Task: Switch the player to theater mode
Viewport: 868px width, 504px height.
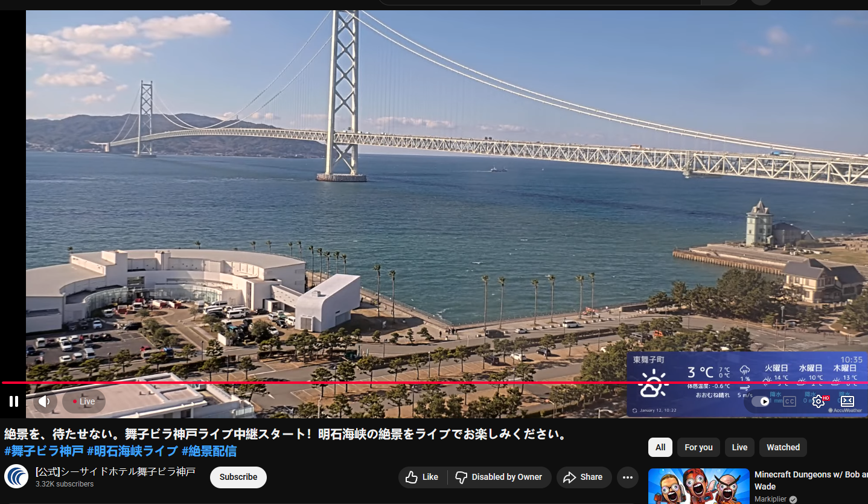Action: [x=847, y=401]
